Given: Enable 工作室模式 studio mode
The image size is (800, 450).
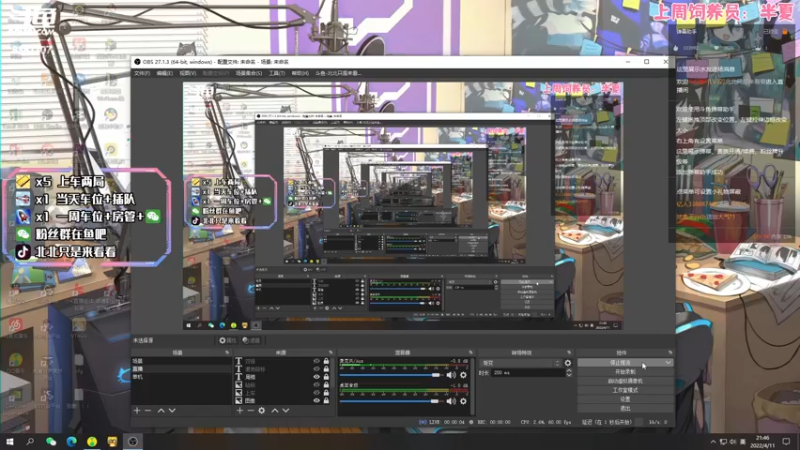Looking at the screenshot, I should [x=625, y=390].
